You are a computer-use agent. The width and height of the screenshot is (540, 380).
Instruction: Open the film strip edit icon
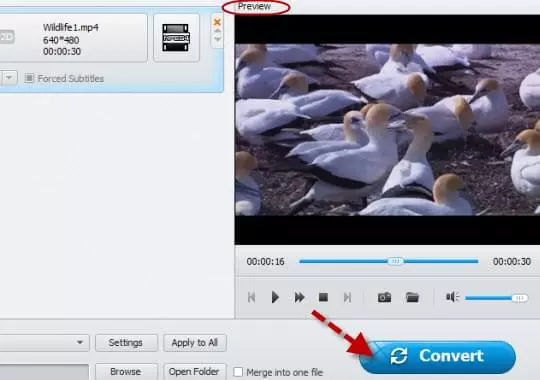[x=176, y=38]
